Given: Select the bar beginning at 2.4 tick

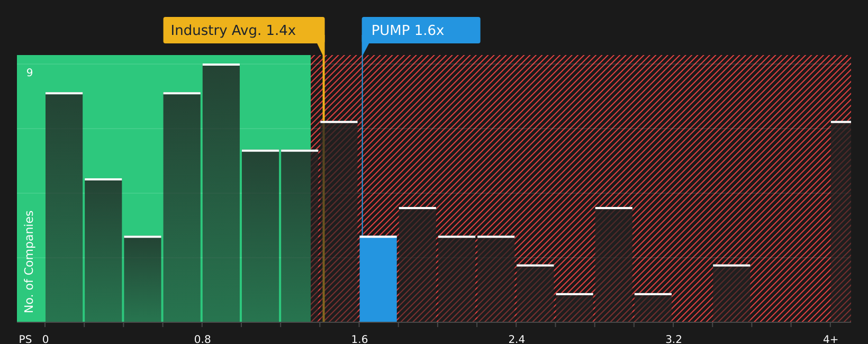Looking at the screenshot, I should tap(535, 293).
